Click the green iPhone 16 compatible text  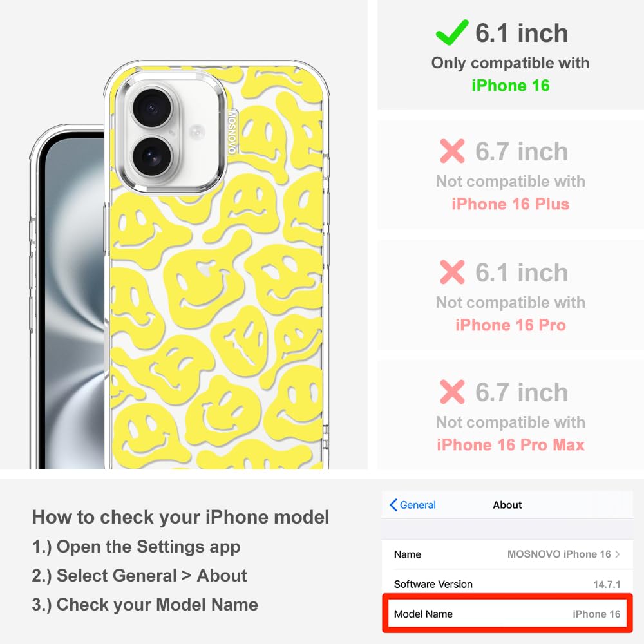510,86
